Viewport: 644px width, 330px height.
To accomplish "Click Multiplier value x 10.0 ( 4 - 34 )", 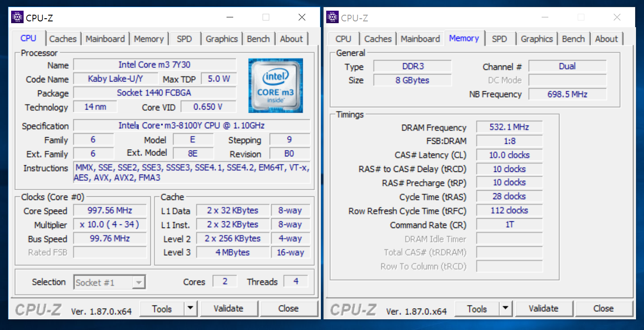I will click(110, 224).
